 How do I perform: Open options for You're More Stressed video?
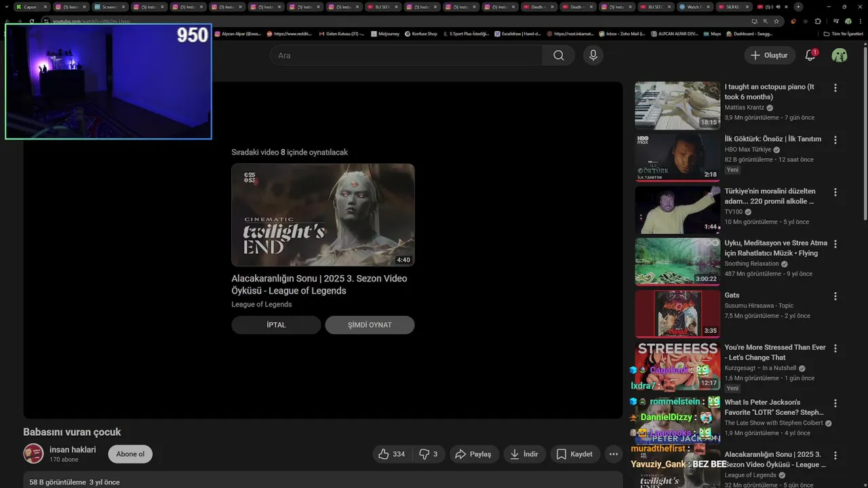(x=835, y=348)
